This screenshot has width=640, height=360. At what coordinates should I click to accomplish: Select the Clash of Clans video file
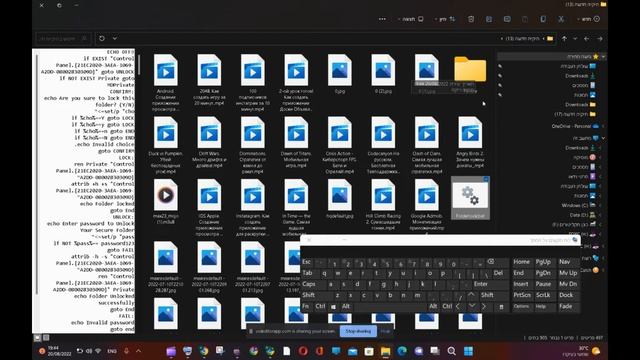(x=427, y=145)
